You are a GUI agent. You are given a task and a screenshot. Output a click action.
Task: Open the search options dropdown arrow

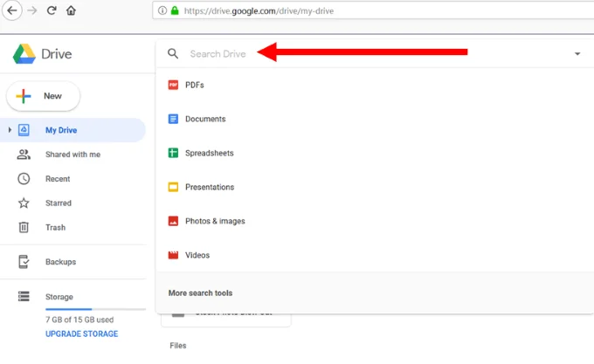[x=577, y=54]
